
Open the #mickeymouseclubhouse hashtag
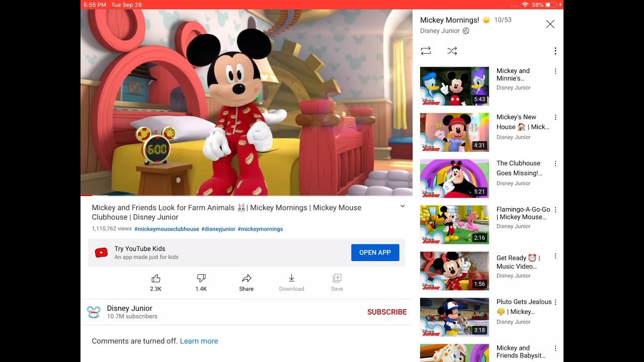coord(167,229)
